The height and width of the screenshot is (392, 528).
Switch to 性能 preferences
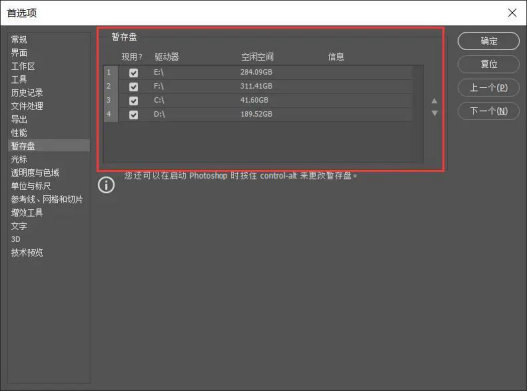[x=19, y=133]
